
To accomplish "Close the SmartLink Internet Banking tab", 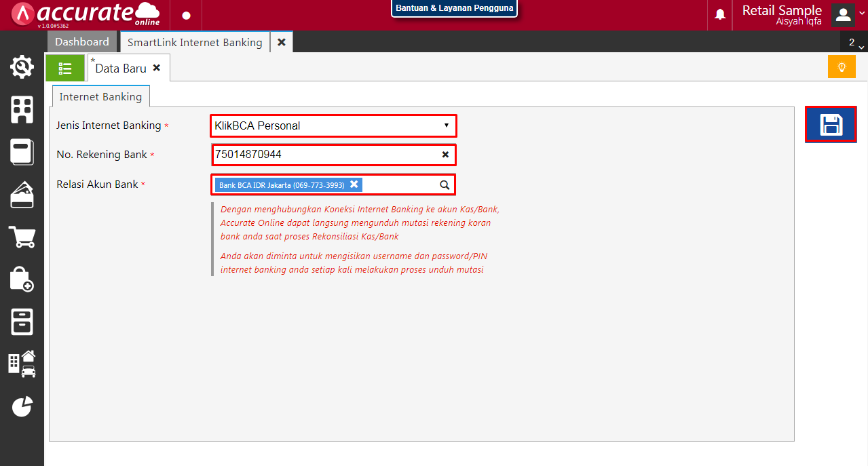I will pyautogui.click(x=281, y=42).
